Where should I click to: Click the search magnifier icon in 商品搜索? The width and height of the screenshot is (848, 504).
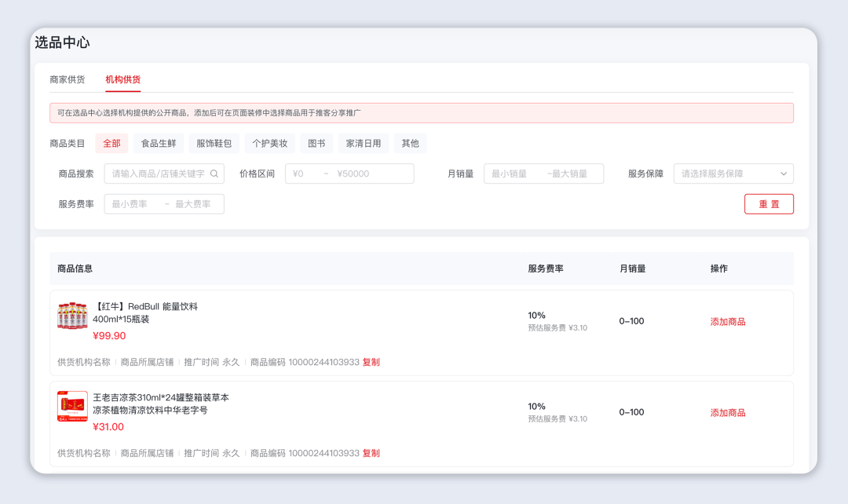click(214, 174)
